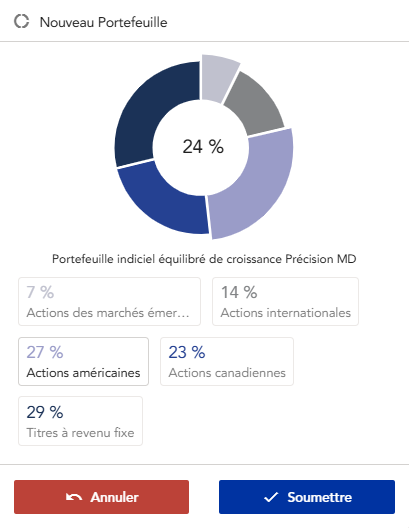Submit with the blue Soumettre button
The image size is (409, 528).
pyautogui.click(x=307, y=497)
